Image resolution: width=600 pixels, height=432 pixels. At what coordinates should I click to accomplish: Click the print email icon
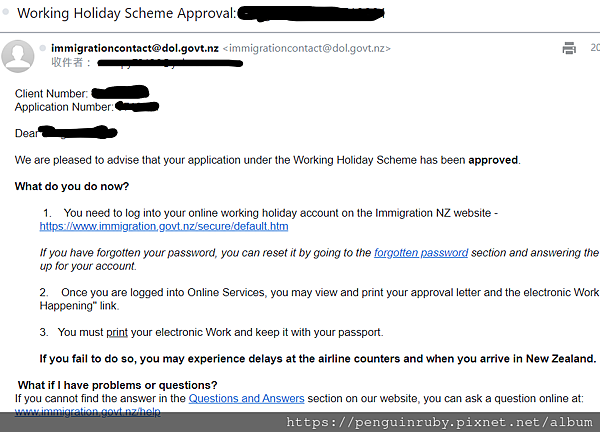tap(569, 48)
